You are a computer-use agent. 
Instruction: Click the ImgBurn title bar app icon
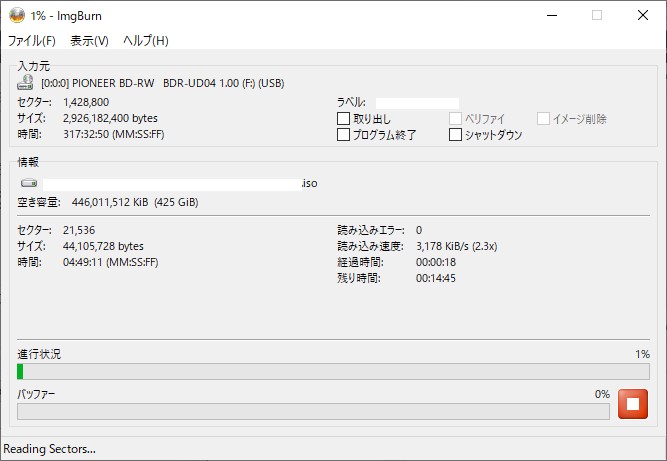tap(17, 16)
